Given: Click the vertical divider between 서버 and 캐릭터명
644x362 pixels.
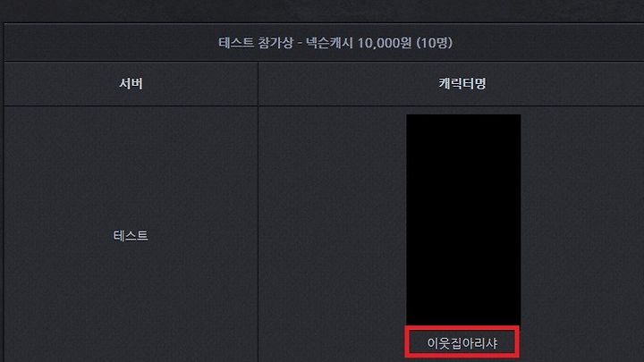Looking at the screenshot, I should [258, 211].
